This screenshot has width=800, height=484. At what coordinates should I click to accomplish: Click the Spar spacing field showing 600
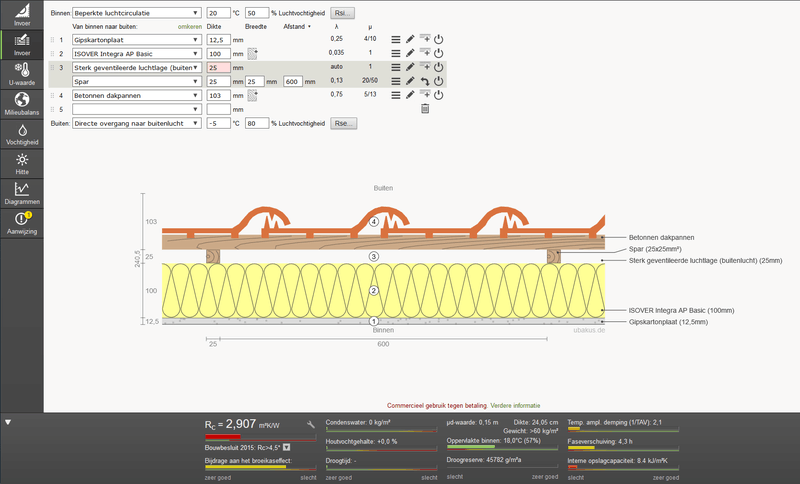pos(293,81)
